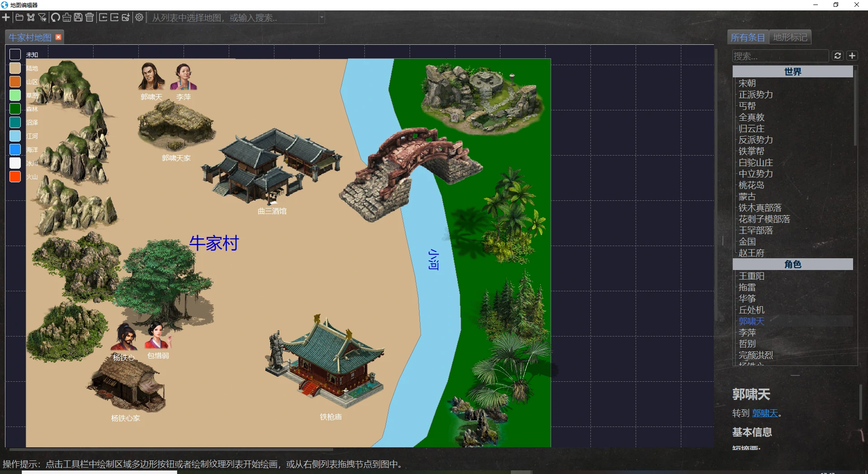Image resolution: width=868 pixels, height=474 pixels.
Task: Select 反派势力 in the world list
Action: 756,140
